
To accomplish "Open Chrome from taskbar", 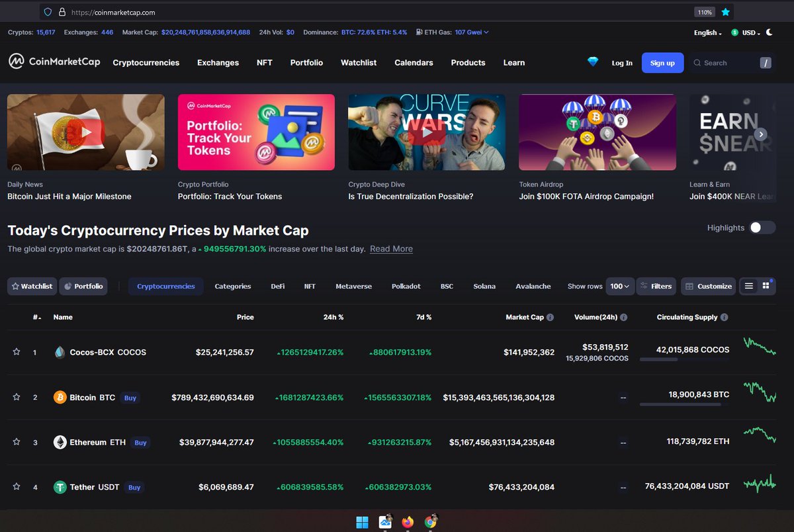I will (x=430, y=522).
